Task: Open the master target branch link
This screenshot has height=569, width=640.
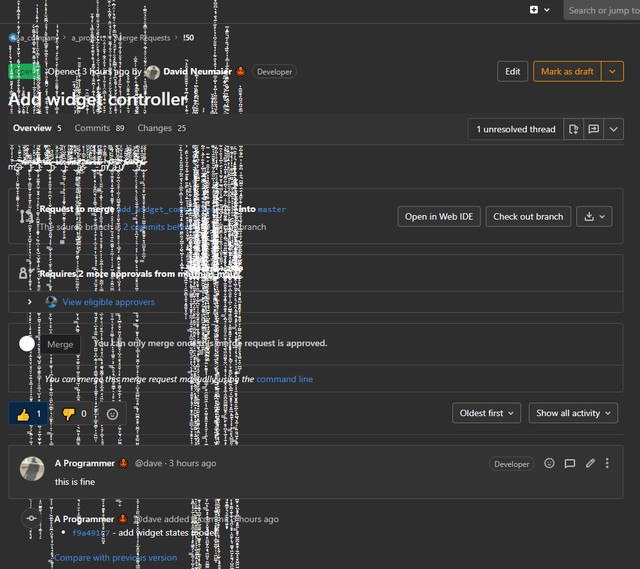Action: [272, 209]
